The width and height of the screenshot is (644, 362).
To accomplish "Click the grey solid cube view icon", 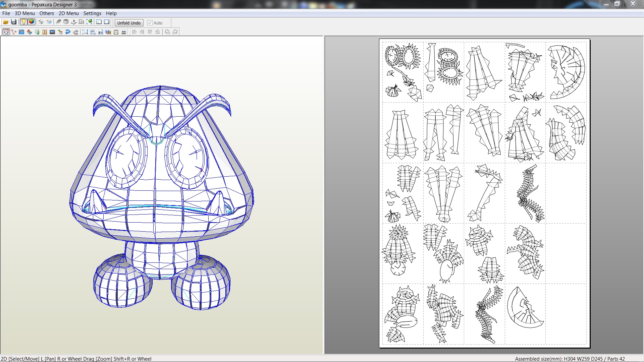I will [41, 22].
